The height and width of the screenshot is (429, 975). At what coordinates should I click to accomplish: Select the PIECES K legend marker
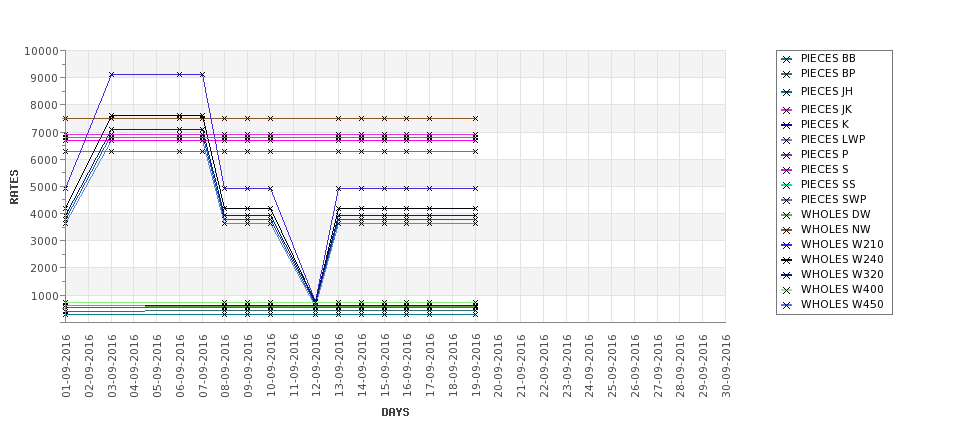tap(787, 125)
